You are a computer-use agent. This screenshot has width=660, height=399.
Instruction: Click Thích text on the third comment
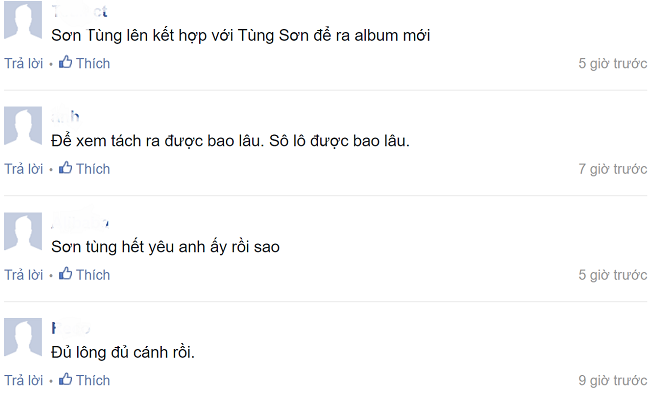93,275
